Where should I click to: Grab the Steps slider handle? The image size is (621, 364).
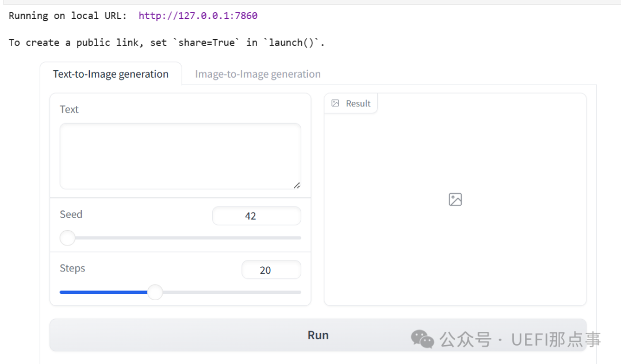pos(155,292)
